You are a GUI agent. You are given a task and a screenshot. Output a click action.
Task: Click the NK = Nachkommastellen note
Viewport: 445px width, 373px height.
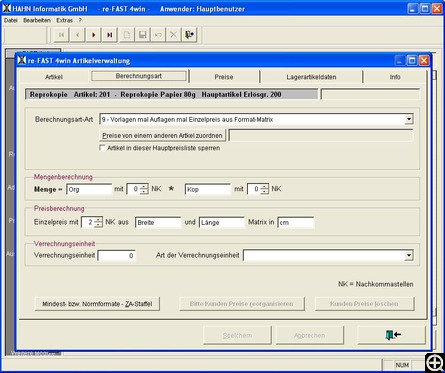[x=376, y=284]
